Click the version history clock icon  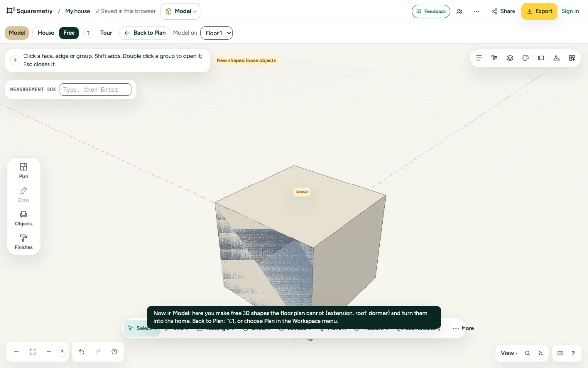click(114, 352)
